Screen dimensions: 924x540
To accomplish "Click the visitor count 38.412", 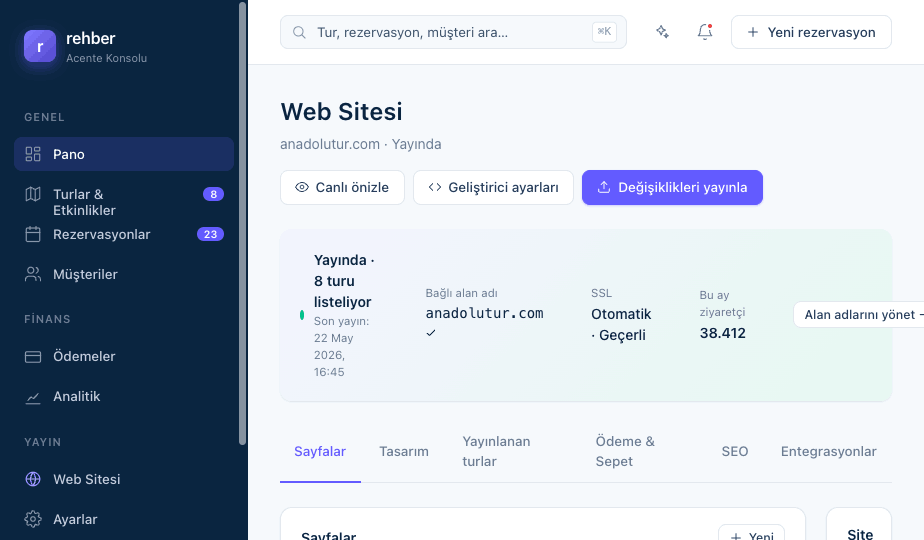I will [x=722, y=333].
